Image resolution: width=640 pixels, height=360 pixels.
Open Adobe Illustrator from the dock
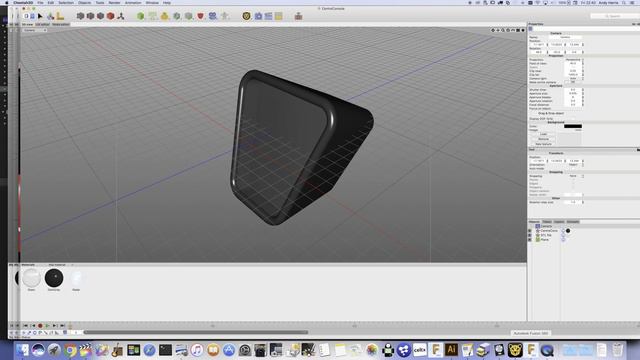451,350
